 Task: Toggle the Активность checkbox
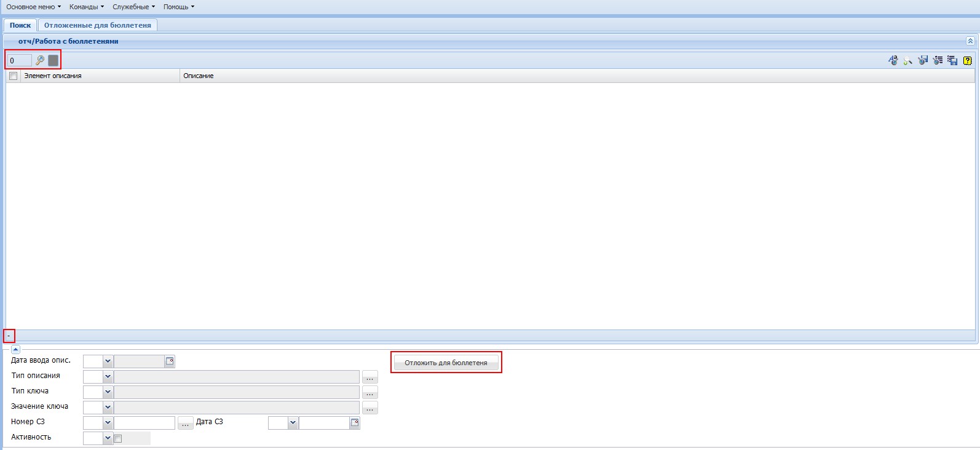118,438
